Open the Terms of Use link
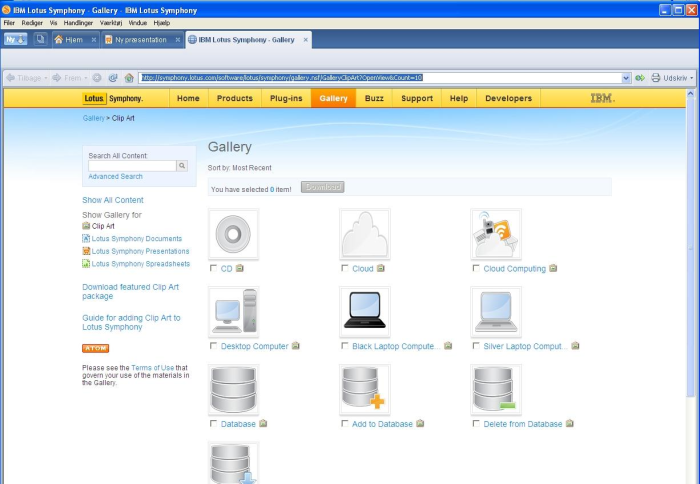The width and height of the screenshot is (700, 484). tap(152, 367)
